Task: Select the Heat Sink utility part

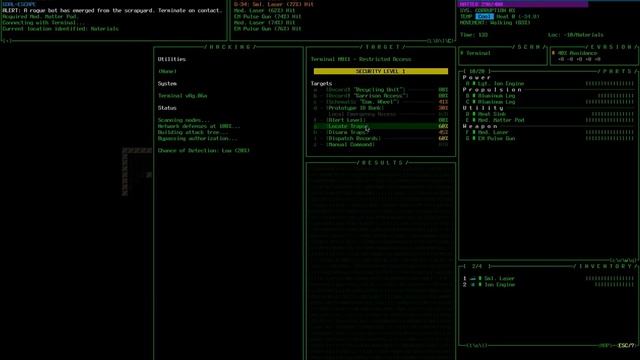Action: 491,114
